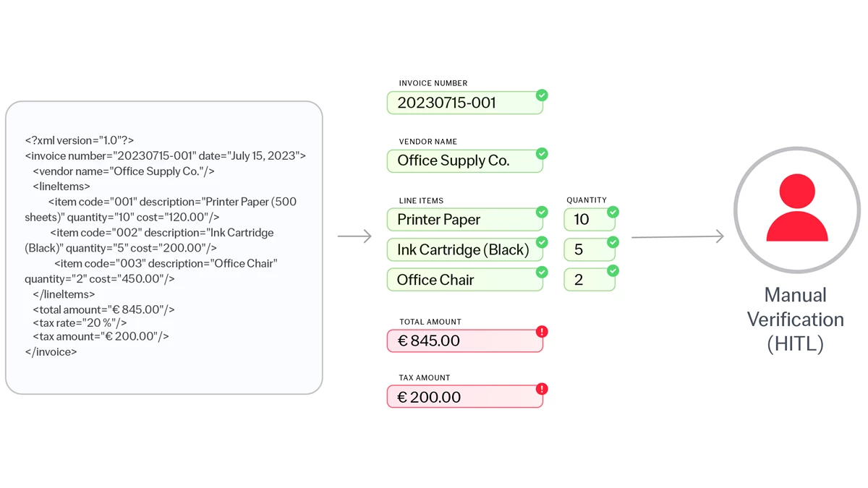
Task: Click green checkmark on Office Chair field
Action: click(542, 272)
